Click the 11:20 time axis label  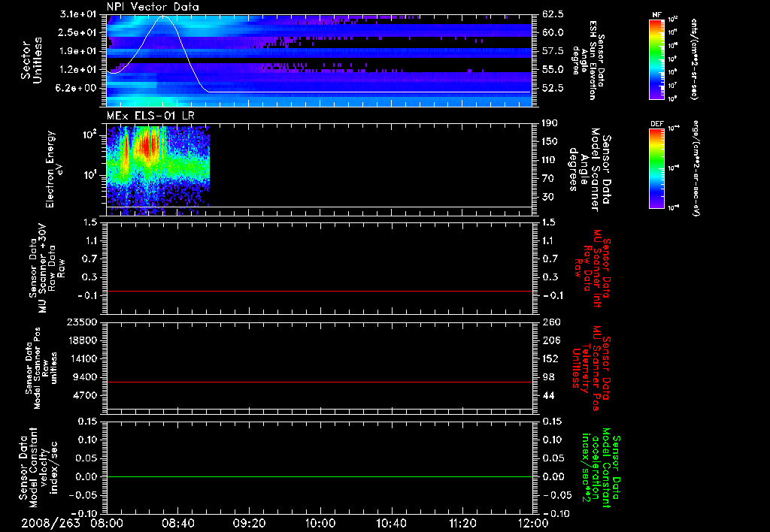click(x=462, y=523)
